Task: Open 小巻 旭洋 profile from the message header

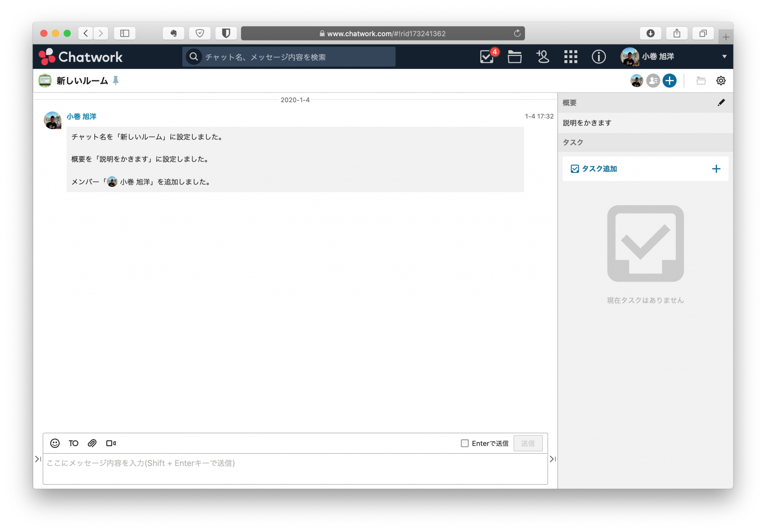Action: 81,116
